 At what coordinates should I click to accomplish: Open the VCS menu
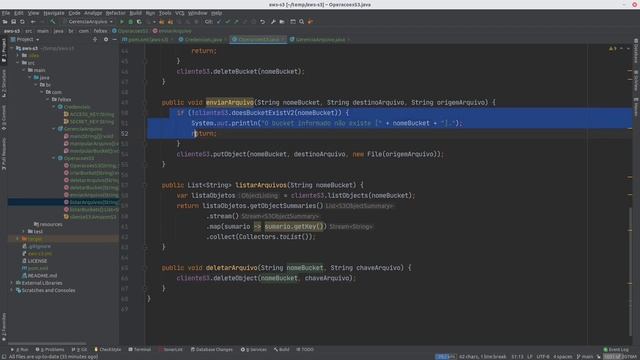[180, 13]
